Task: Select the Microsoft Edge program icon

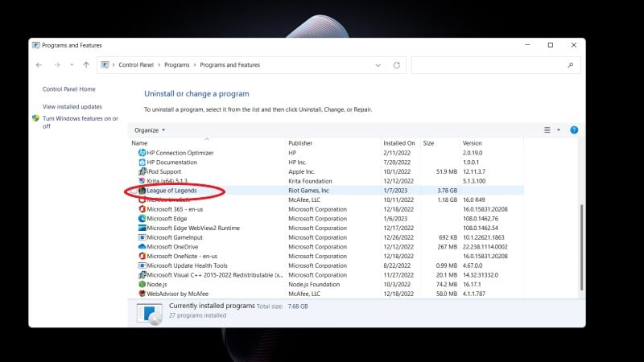Action: tap(142, 218)
